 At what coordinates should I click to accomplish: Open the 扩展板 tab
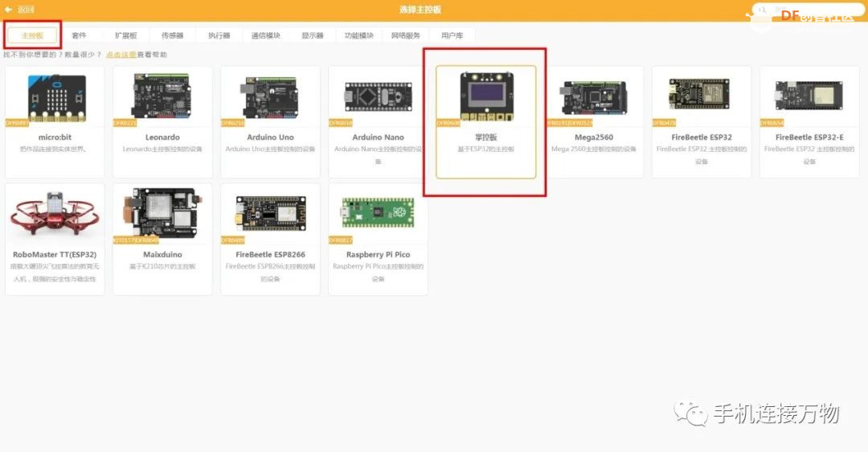coord(125,35)
